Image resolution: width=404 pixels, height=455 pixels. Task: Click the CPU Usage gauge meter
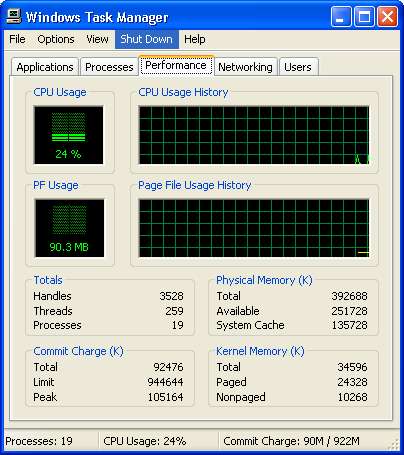tap(68, 135)
